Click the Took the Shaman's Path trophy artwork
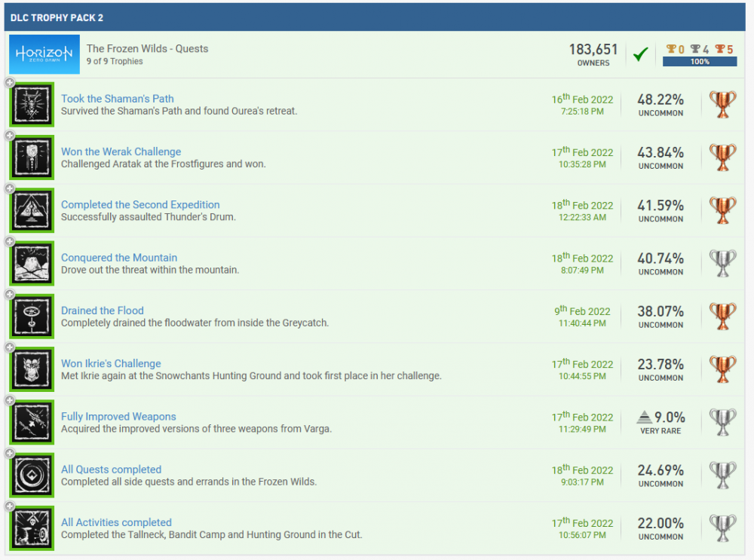754x560 pixels. (x=31, y=105)
